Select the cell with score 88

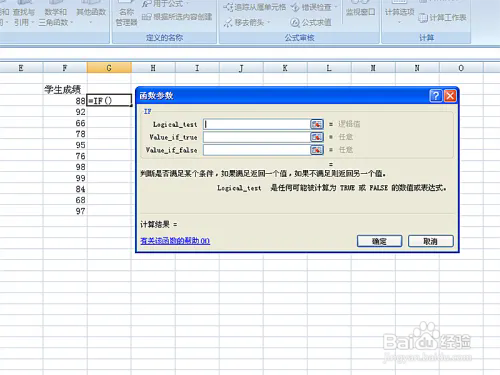(65, 100)
